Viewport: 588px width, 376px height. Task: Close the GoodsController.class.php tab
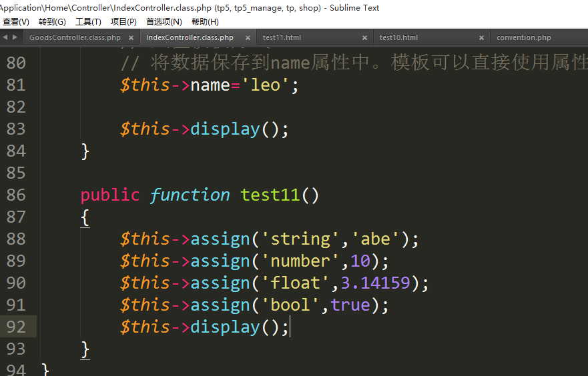tap(131, 38)
